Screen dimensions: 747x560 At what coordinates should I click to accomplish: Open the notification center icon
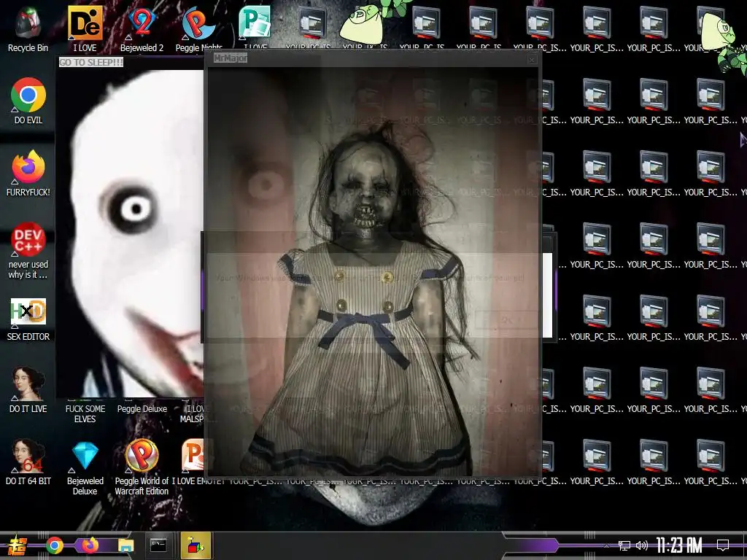click(723, 545)
